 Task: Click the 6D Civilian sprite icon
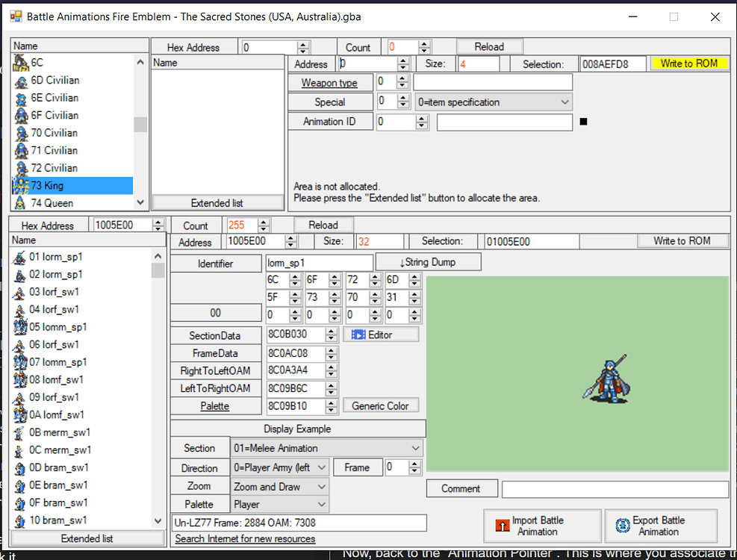20,80
